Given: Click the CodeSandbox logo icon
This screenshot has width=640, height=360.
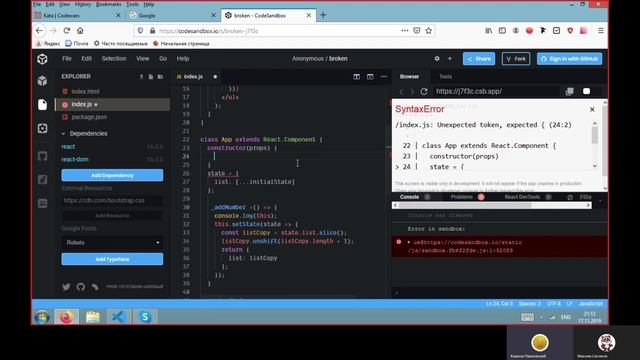Looking at the screenshot, I should [x=42, y=59].
